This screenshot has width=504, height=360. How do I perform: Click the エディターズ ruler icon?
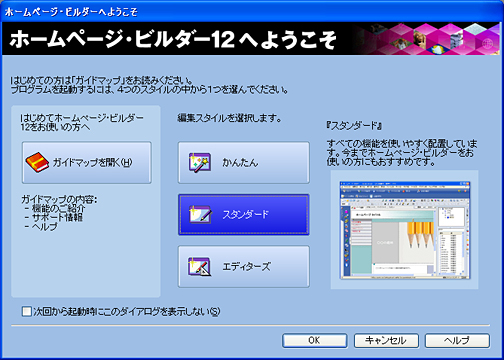[200, 266]
